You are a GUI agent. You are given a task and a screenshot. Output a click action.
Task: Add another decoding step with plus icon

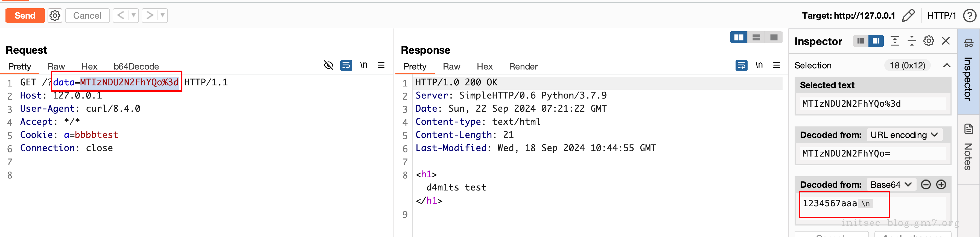tap(941, 185)
